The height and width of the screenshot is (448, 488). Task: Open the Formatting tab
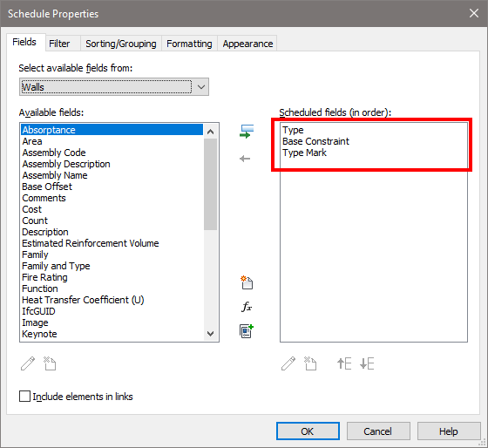coord(189,44)
